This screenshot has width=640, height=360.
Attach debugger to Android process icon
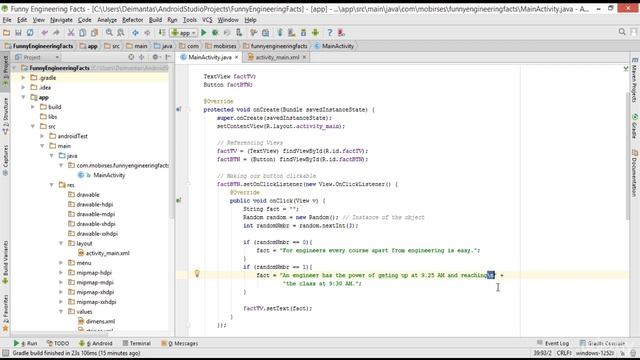click(239, 33)
